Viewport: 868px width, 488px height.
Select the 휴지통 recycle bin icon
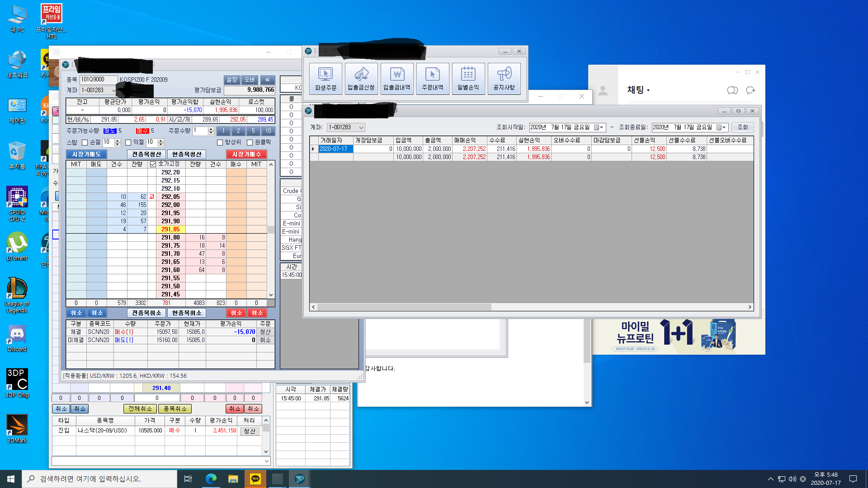click(x=17, y=155)
